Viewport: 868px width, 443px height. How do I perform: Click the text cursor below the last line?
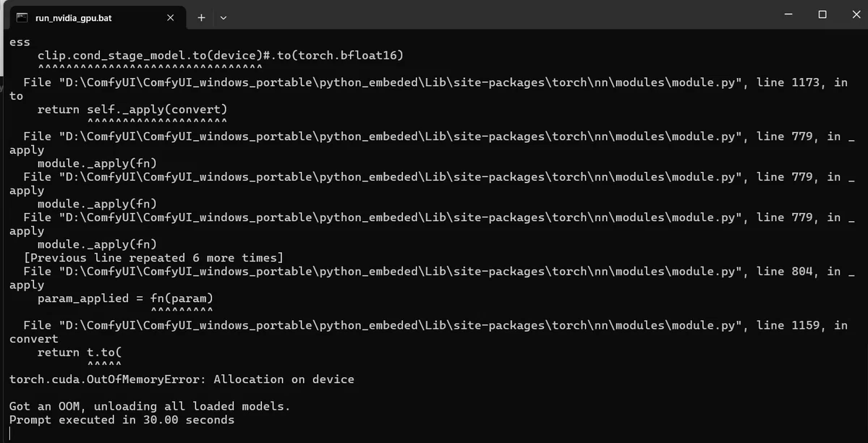click(x=10, y=433)
